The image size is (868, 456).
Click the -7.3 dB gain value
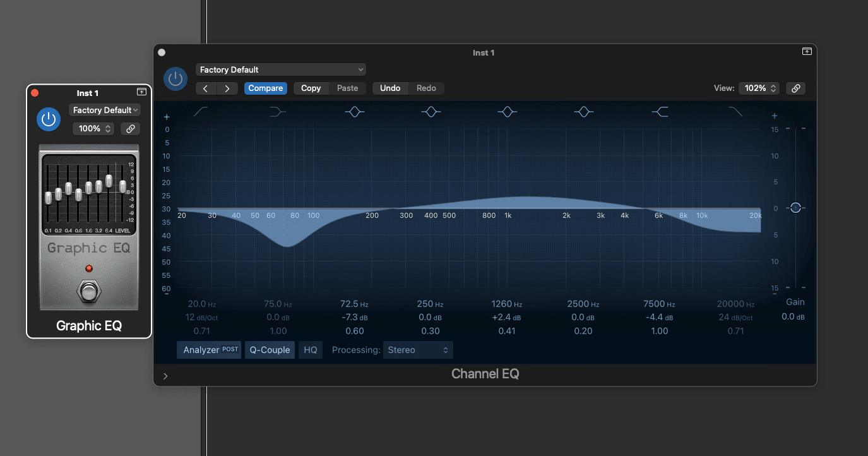tap(355, 318)
